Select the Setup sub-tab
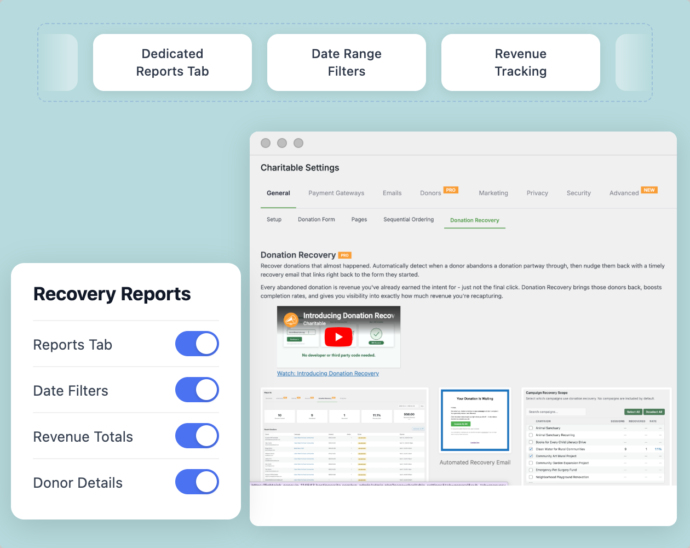Image resolution: width=690 pixels, height=548 pixels. pos(274,219)
